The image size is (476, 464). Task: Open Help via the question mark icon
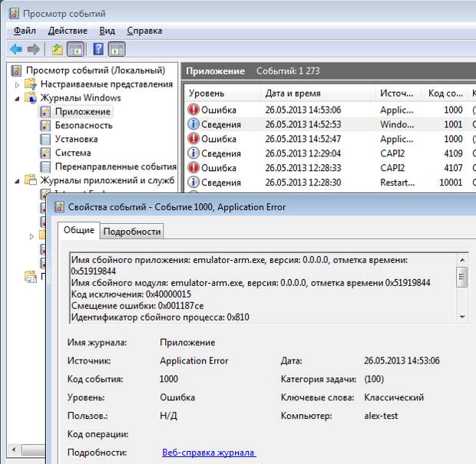coord(98,49)
